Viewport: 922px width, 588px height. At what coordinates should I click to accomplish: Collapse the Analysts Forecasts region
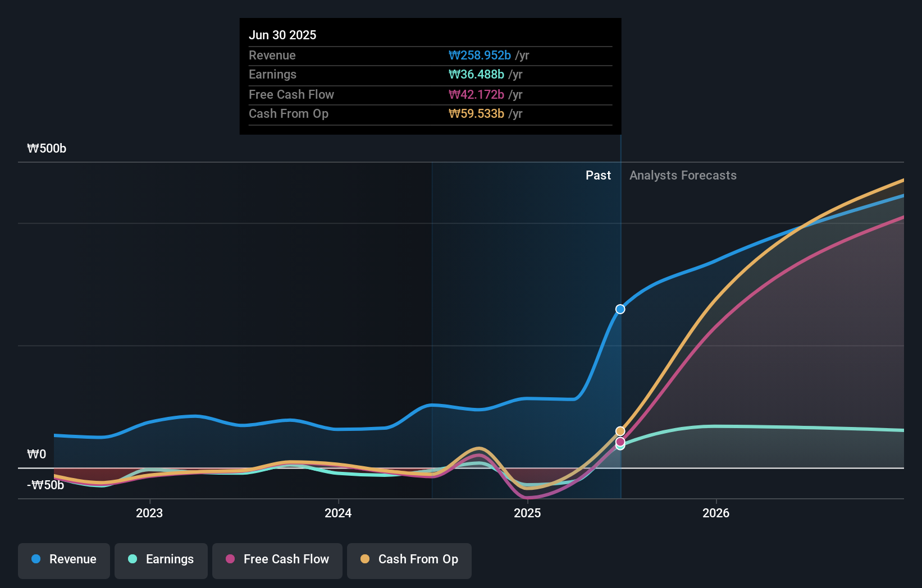683,175
